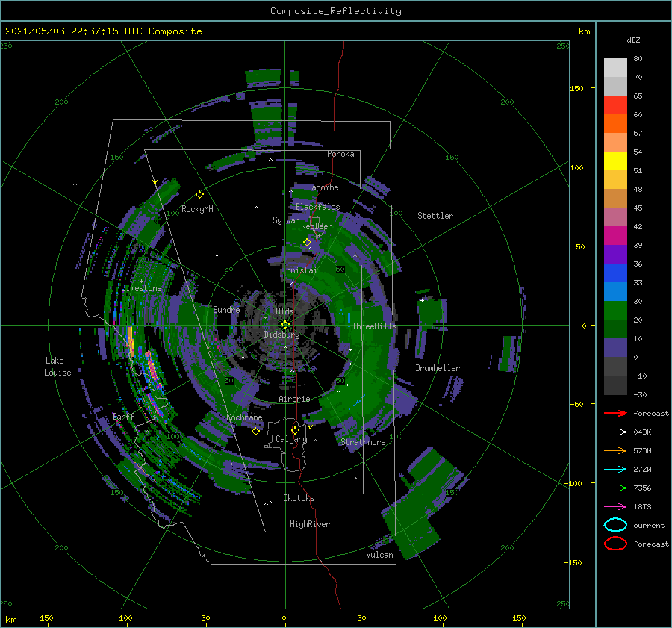Click the yellow diamond marker below RedDeer
Image resolution: width=672 pixels, height=628 pixels.
tap(308, 243)
